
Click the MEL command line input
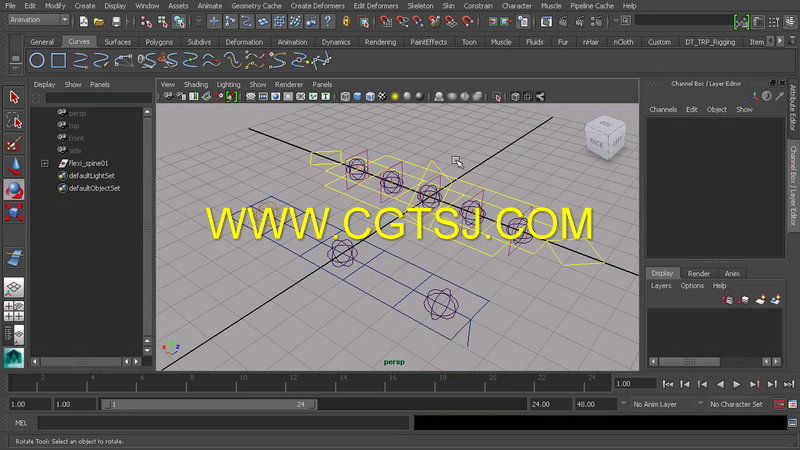click(223, 422)
